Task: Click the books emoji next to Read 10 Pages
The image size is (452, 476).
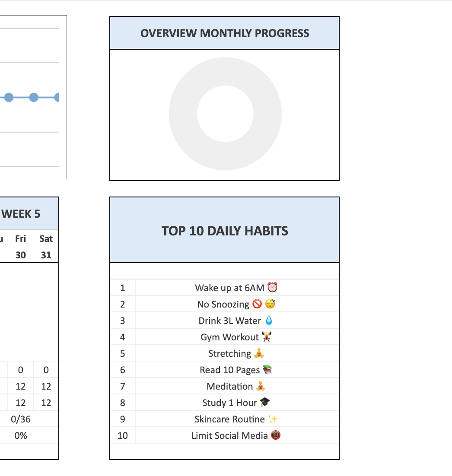Action: pos(267,370)
